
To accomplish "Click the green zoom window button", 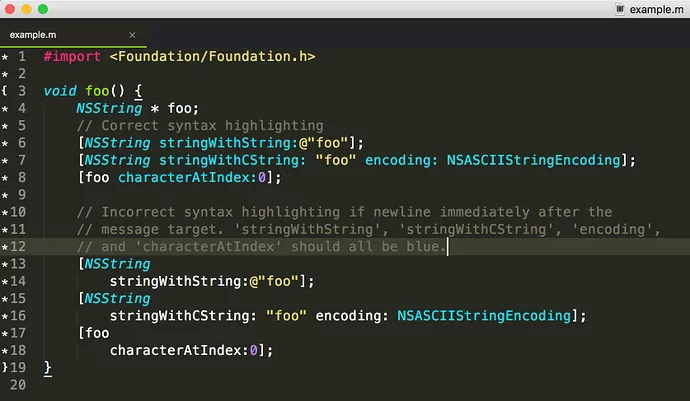I will (x=43, y=9).
